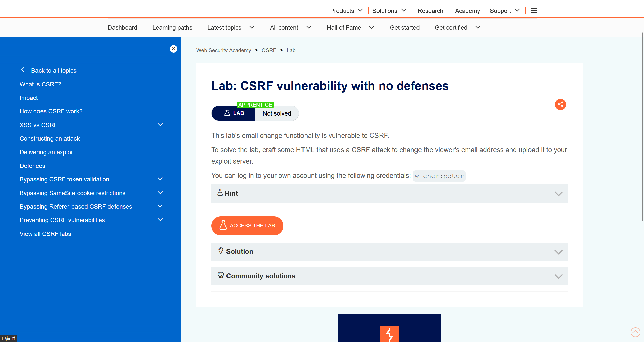Open View all CSRF labs link

click(x=45, y=234)
